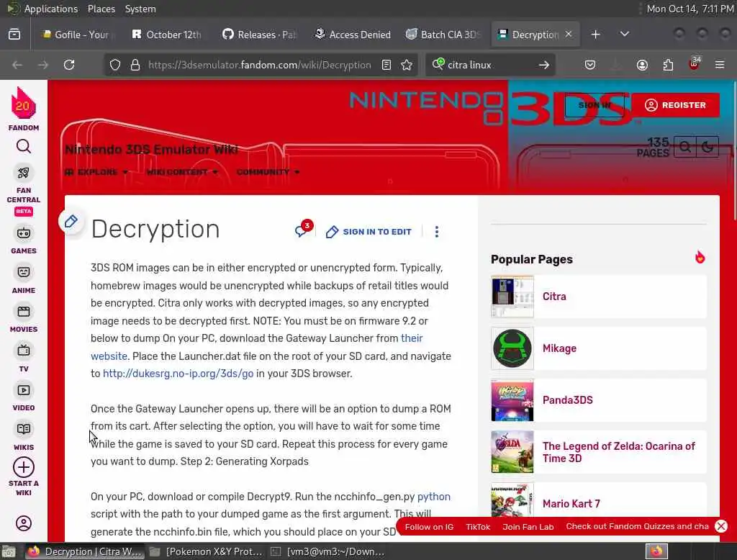This screenshot has height=560, width=737.
Task: Expand the Community dropdown menu
Action: pos(268,172)
